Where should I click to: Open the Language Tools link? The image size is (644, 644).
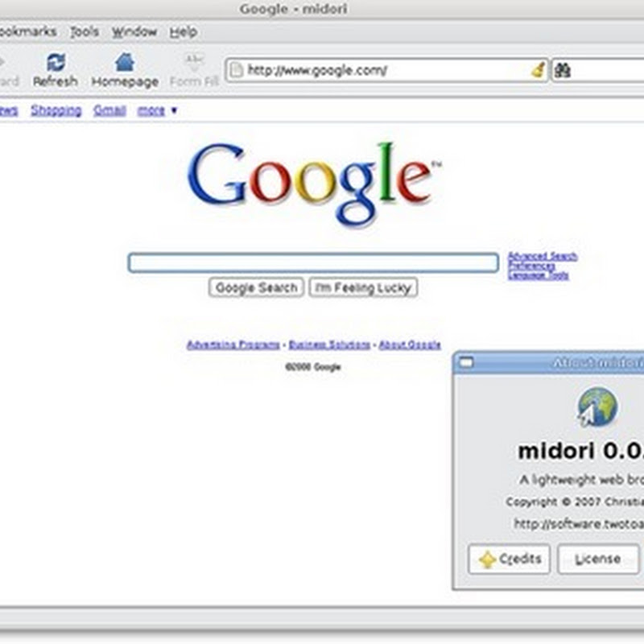point(538,275)
